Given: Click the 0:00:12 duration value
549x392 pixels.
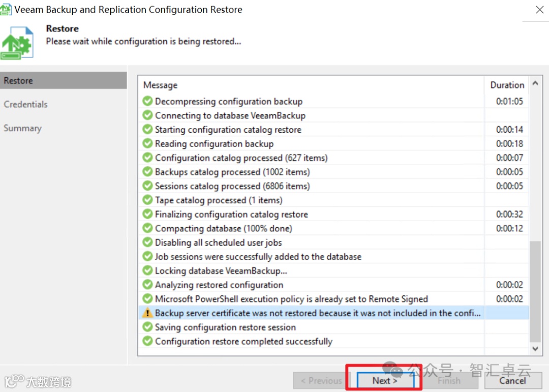Looking at the screenshot, I should pyautogui.click(x=509, y=228).
